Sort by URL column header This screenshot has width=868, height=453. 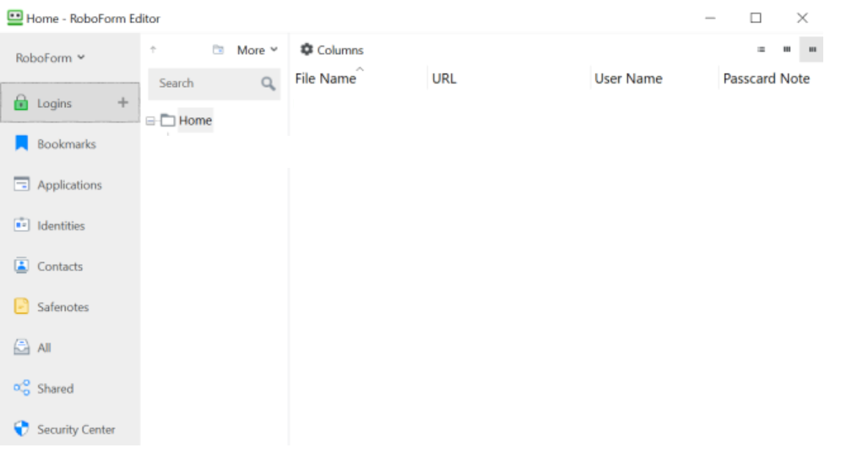pyautogui.click(x=444, y=78)
